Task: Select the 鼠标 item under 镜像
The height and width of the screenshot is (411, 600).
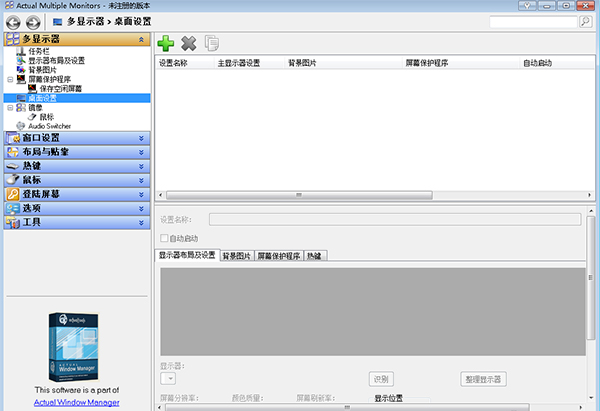Action: click(47, 117)
